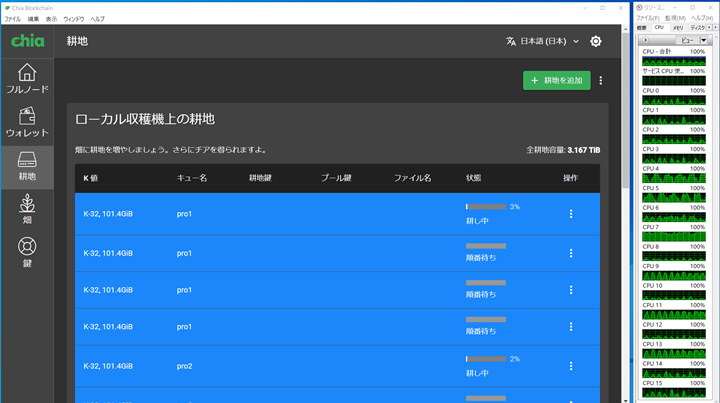
Task: Switch to CPU tab in Resource Monitor
Action: pyautogui.click(x=659, y=28)
